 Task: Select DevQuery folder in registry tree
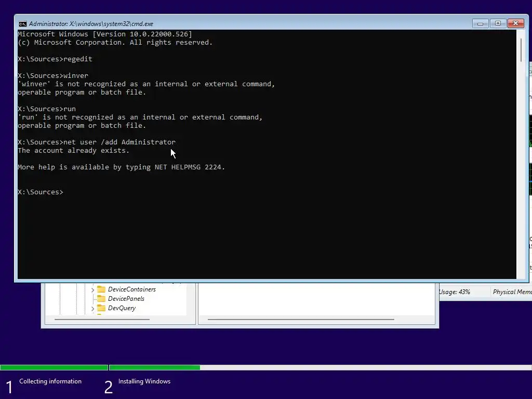click(x=122, y=308)
